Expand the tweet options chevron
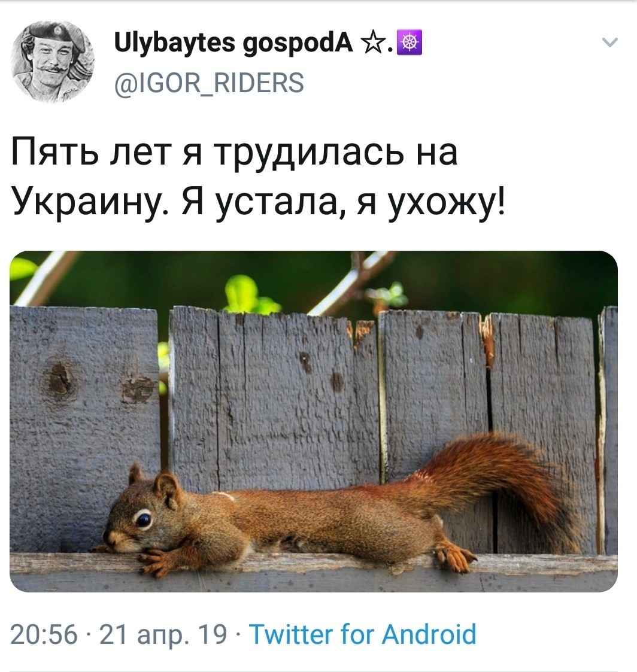 [609, 42]
